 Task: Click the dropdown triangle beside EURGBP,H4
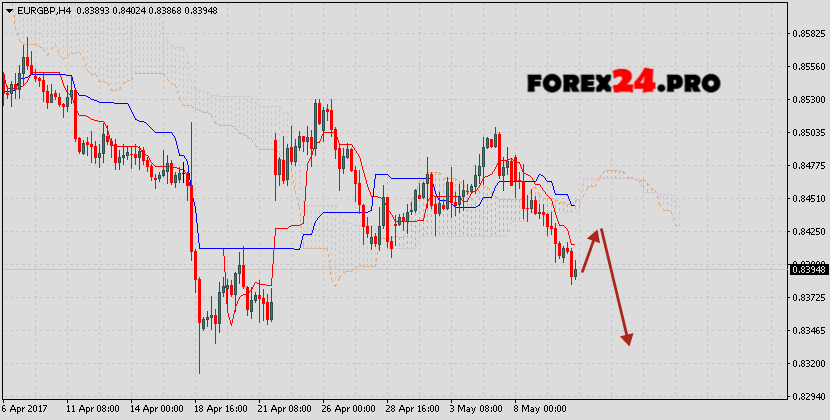(x=9, y=9)
